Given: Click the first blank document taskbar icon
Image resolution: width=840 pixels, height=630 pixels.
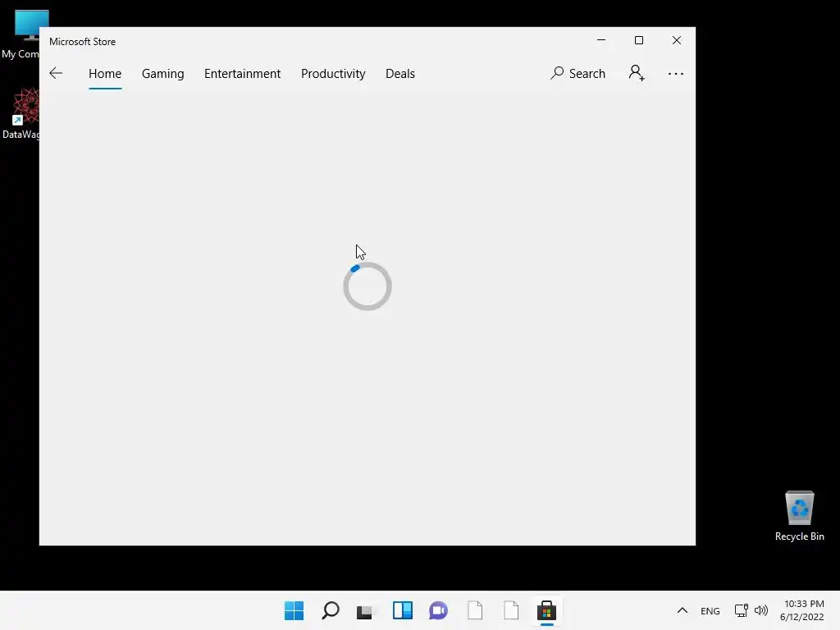Looking at the screenshot, I should (x=475, y=610).
